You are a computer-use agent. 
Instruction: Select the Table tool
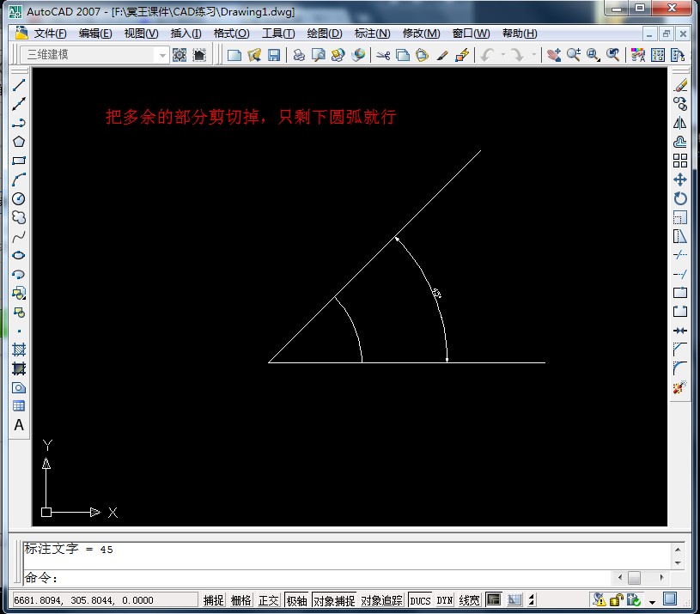19,406
